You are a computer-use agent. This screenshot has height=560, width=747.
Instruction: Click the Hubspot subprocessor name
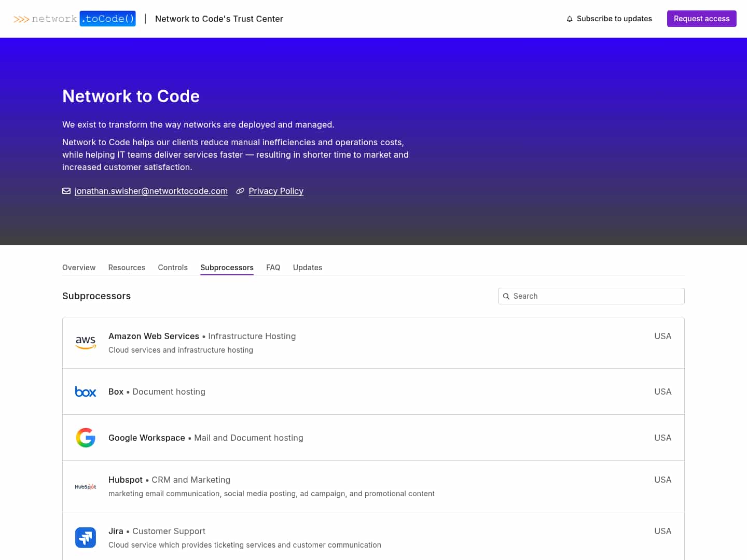coord(126,480)
